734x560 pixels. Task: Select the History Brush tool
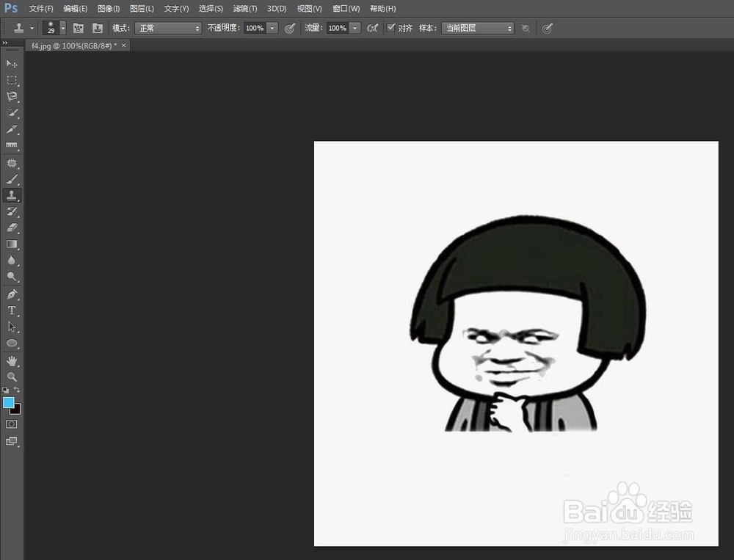[x=12, y=211]
